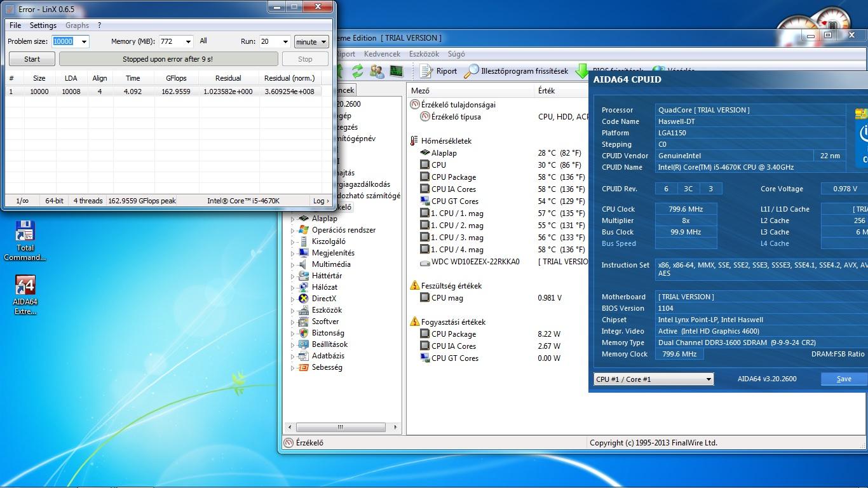Open the ? help menu in LinX
868x488 pixels.
click(99, 25)
